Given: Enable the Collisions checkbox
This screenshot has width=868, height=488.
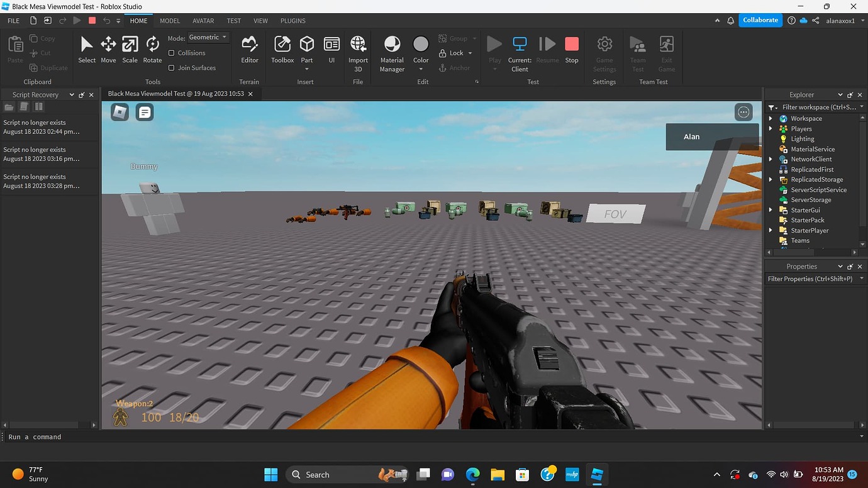Looking at the screenshot, I should point(171,53).
